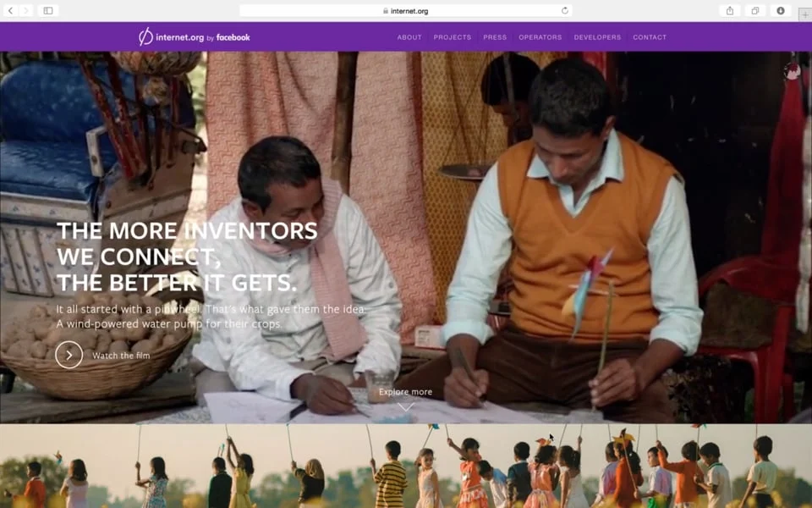Open the Operators navigation link
Screen dimensions: 812x508
(x=540, y=37)
